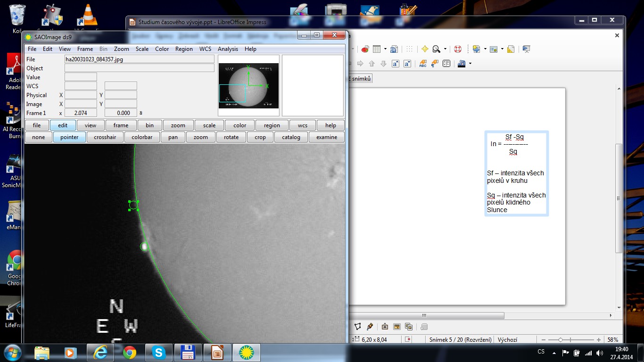Screen dimensions: 644x362
Task: Select the 'crosshair' edit mode
Action: (x=105, y=137)
